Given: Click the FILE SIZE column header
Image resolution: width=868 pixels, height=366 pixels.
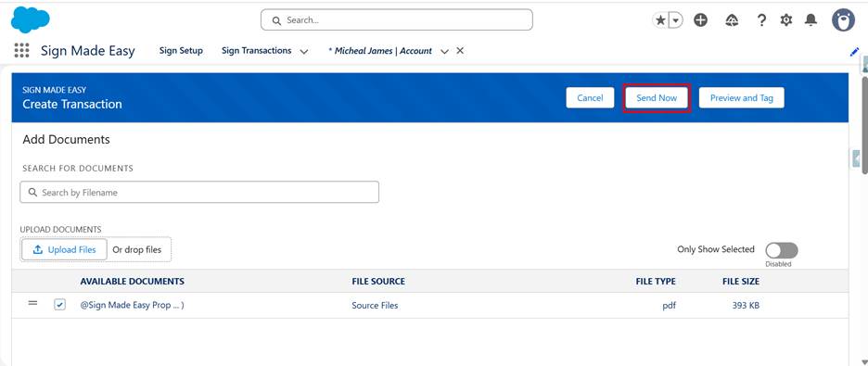Looking at the screenshot, I should click(x=741, y=282).
